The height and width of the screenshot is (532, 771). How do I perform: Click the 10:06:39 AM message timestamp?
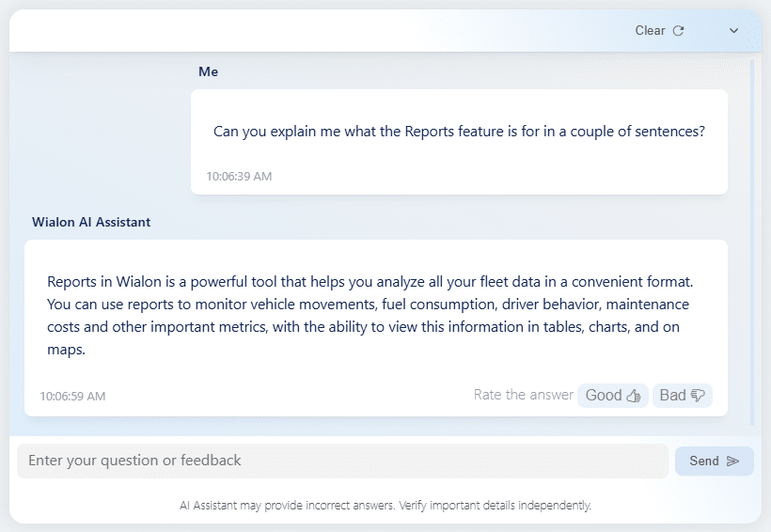[239, 176]
